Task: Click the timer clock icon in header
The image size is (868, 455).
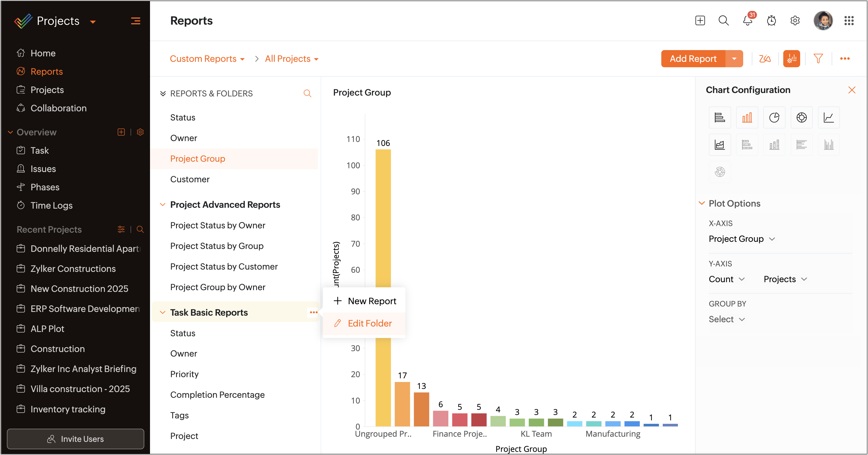Action: (x=771, y=21)
